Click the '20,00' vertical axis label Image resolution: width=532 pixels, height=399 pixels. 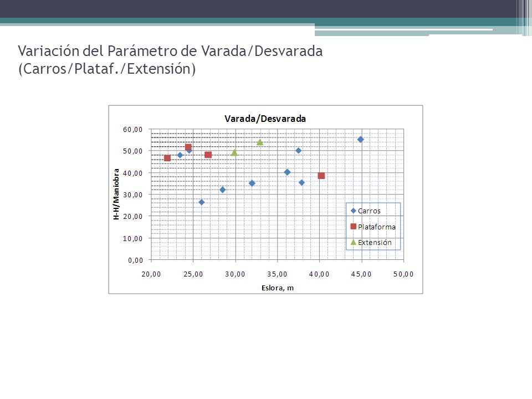point(133,217)
